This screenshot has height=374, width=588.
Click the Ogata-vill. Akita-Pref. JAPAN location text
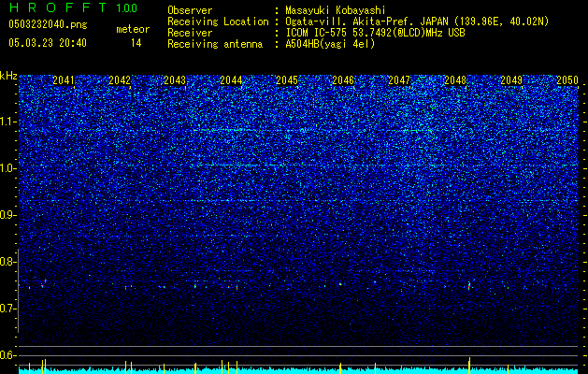(x=417, y=22)
